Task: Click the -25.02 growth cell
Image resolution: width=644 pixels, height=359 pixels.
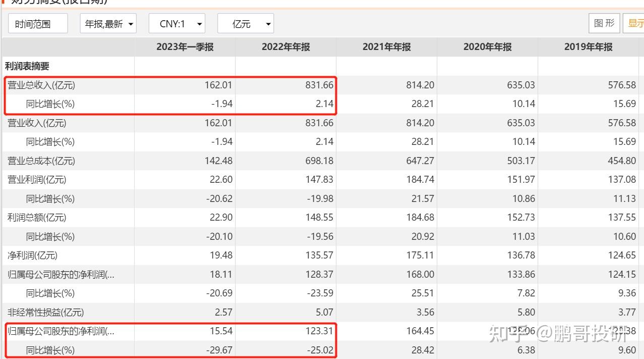Action: coord(320,350)
